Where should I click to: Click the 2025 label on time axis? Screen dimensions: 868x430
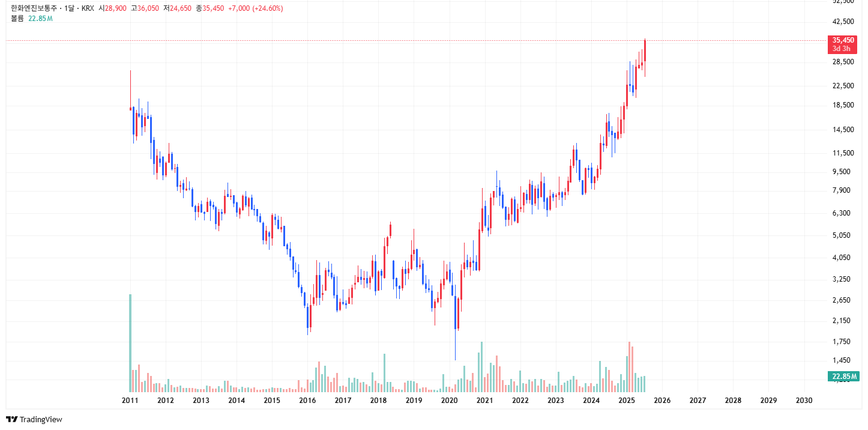627,401
